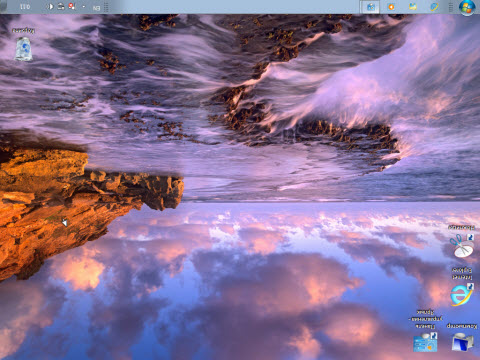Launch Internet Explorer from the taskbar
Viewport: 480px width, 360px height.
click(x=434, y=7)
